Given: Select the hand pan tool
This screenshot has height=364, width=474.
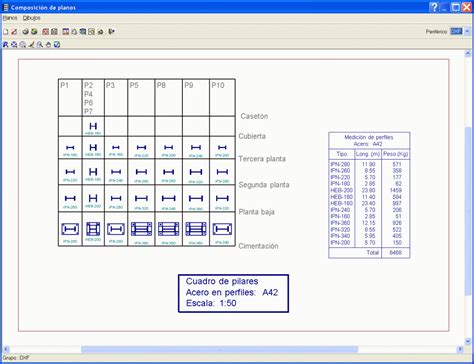Looking at the screenshot, I should pos(48,44).
